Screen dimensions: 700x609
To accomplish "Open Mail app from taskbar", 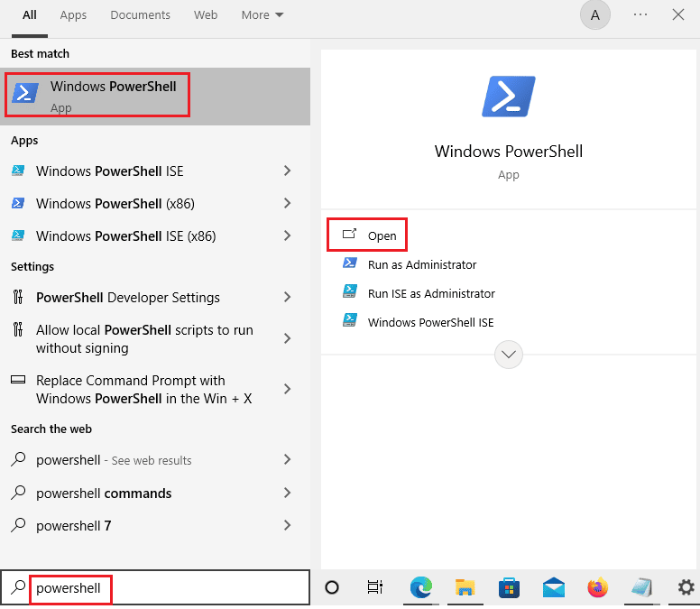I will [554, 587].
